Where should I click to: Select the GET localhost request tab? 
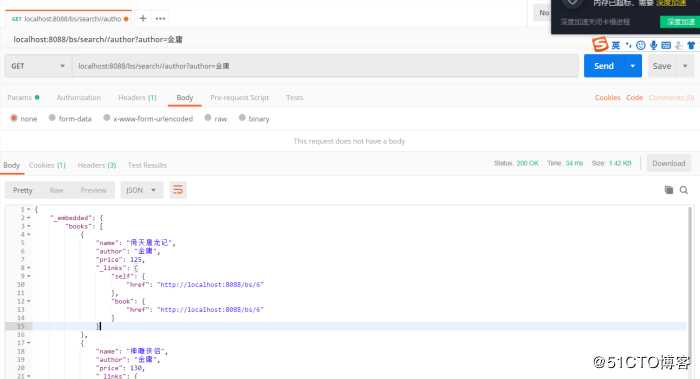coord(69,19)
